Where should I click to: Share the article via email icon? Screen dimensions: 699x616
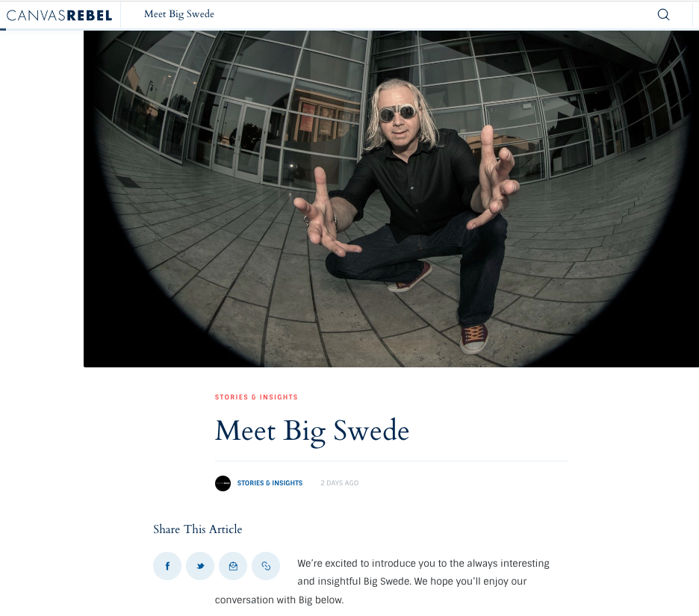(233, 566)
